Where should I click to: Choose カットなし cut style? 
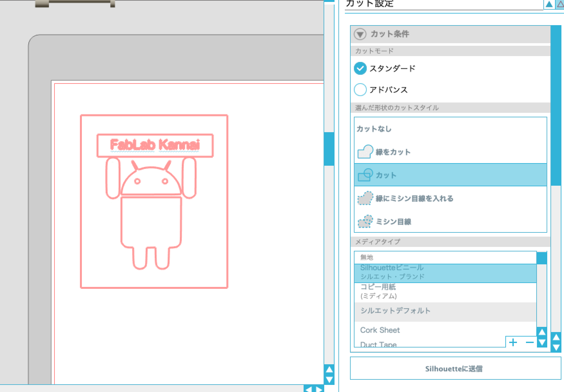click(450, 129)
